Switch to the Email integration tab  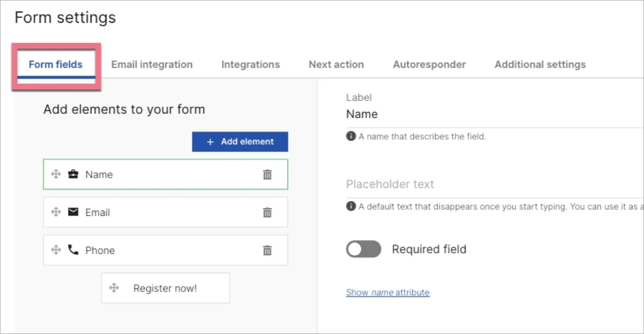point(151,64)
